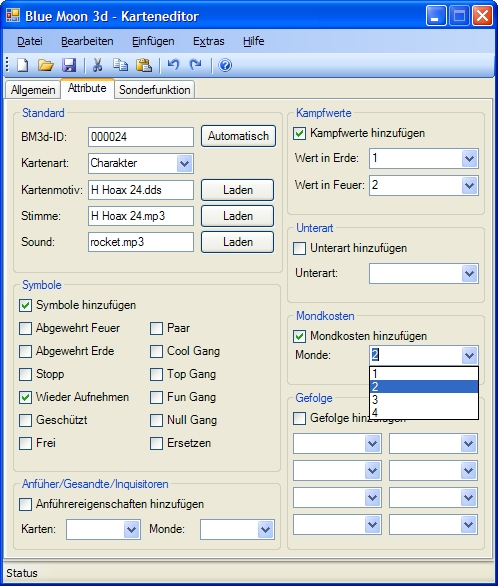The width and height of the screenshot is (498, 586).
Task: Click the New document toolbar icon
Action: (x=23, y=65)
